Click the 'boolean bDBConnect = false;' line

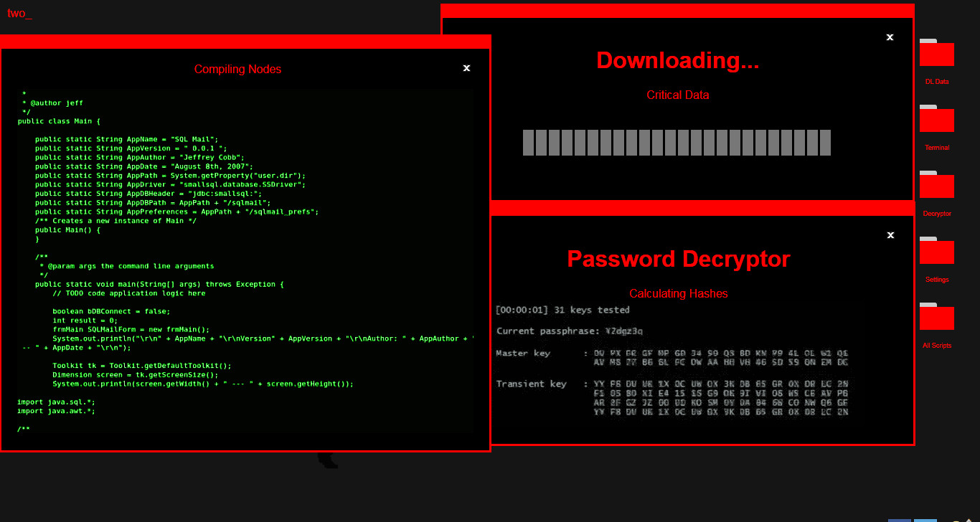(x=111, y=311)
